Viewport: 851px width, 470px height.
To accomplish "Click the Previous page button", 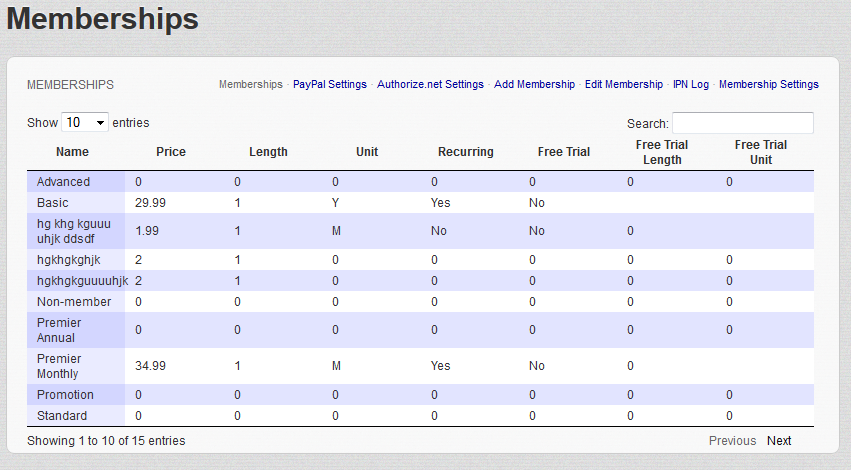I will (x=733, y=441).
